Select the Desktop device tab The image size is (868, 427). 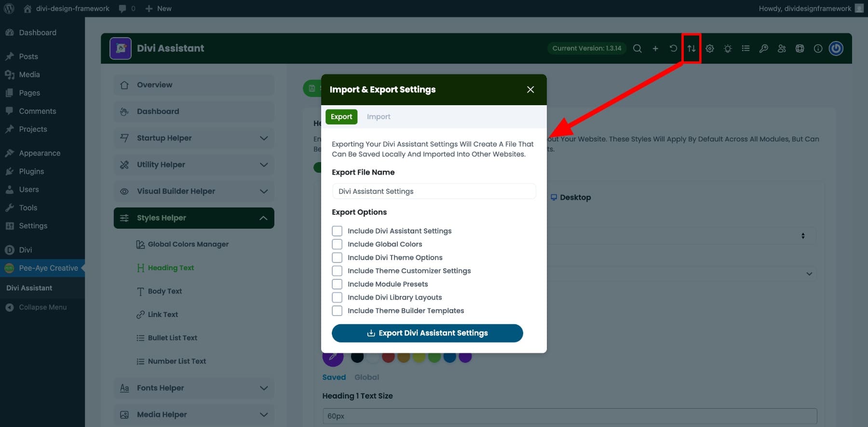click(x=570, y=197)
